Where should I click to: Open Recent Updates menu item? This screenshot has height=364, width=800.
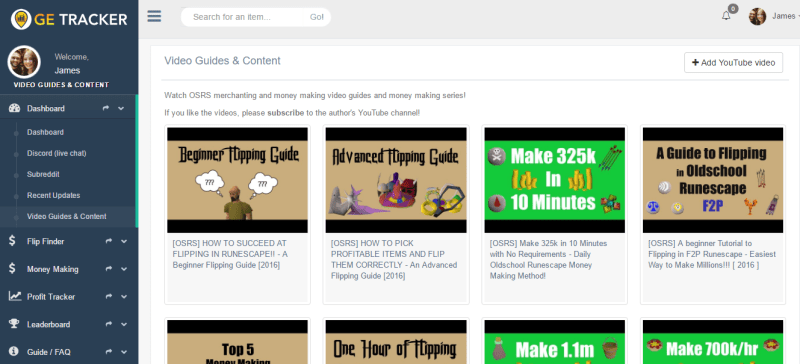(x=54, y=196)
